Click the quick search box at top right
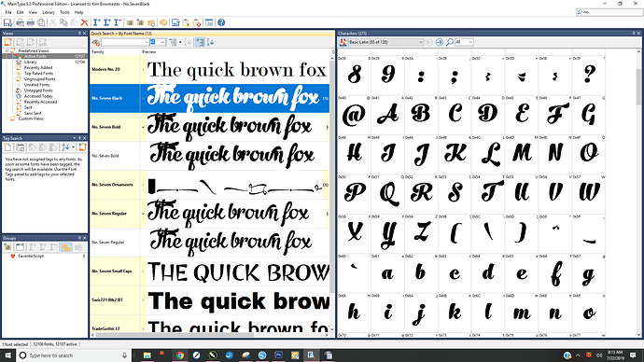The height and width of the screenshot is (362, 644). click(x=609, y=12)
